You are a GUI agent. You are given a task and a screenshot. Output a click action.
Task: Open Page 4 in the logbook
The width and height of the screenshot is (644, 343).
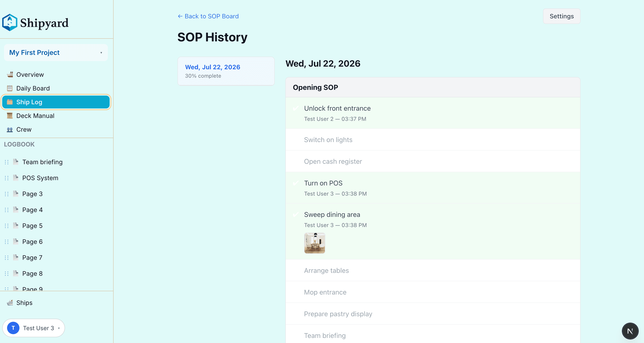32,210
